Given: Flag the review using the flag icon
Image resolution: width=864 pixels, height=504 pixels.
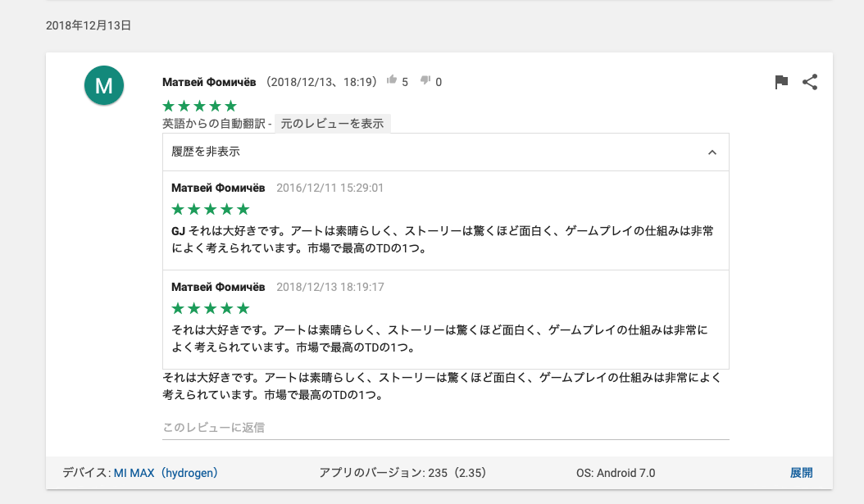Looking at the screenshot, I should (x=781, y=81).
